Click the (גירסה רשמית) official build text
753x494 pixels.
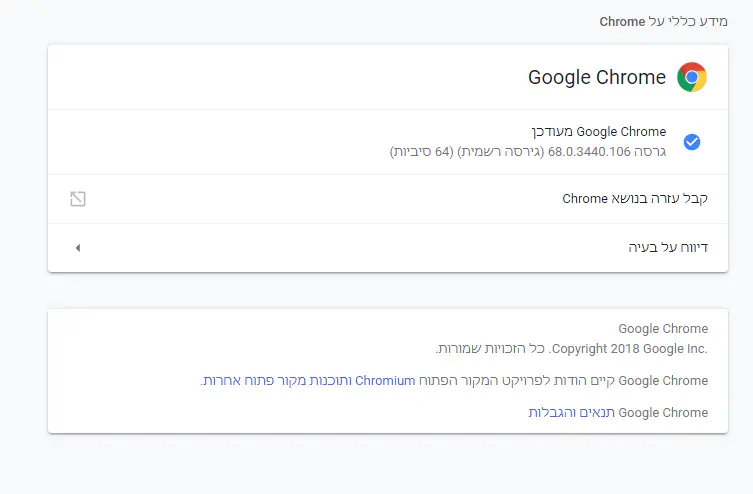(x=500, y=152)
